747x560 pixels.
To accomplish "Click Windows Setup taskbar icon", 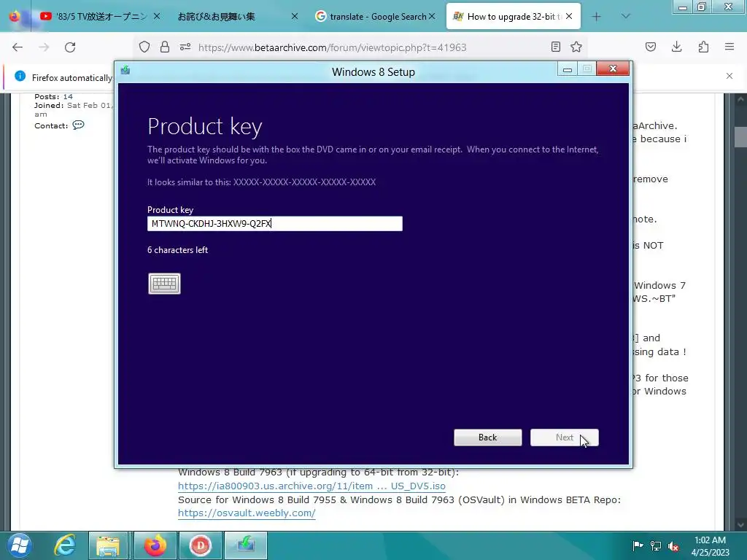I will (246, 545).
